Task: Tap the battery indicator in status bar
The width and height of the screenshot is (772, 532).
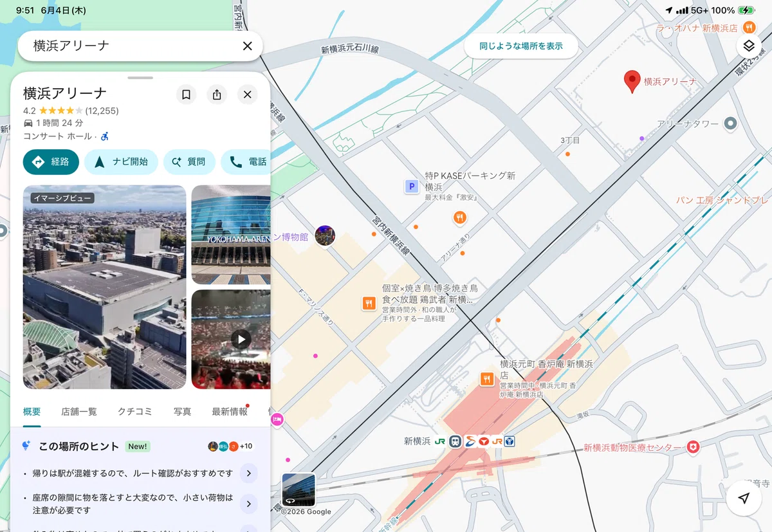Action: point(746,10)
